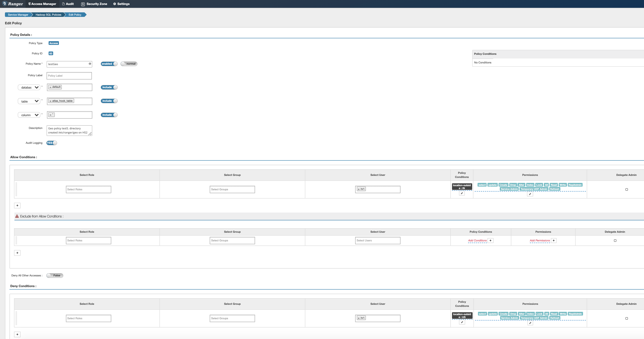Screen dimensions: 644x339
Task: Click the add row plus icon in Allow Conditions
Action: click(x=17, y=205)
